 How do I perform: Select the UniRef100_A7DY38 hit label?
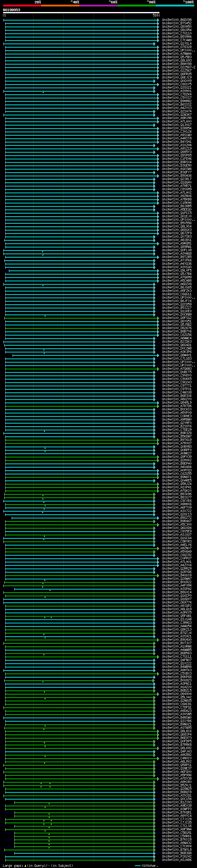coord(176,779)
